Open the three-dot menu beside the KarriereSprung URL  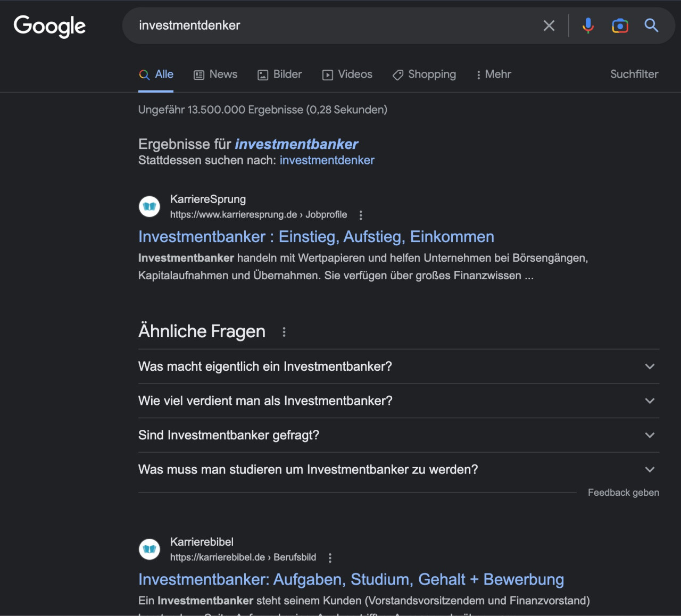pyautogui.click(x=361, y=215)
